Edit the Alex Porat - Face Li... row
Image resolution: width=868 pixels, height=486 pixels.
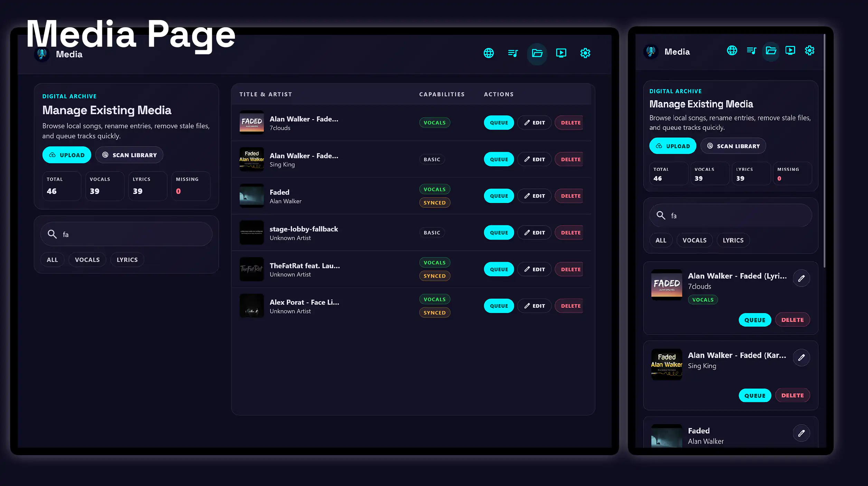534,306
